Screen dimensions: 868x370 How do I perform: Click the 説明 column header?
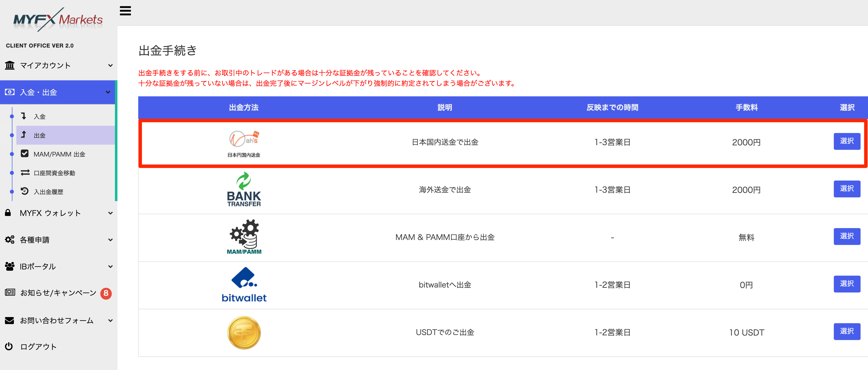(x=445, y=107)
